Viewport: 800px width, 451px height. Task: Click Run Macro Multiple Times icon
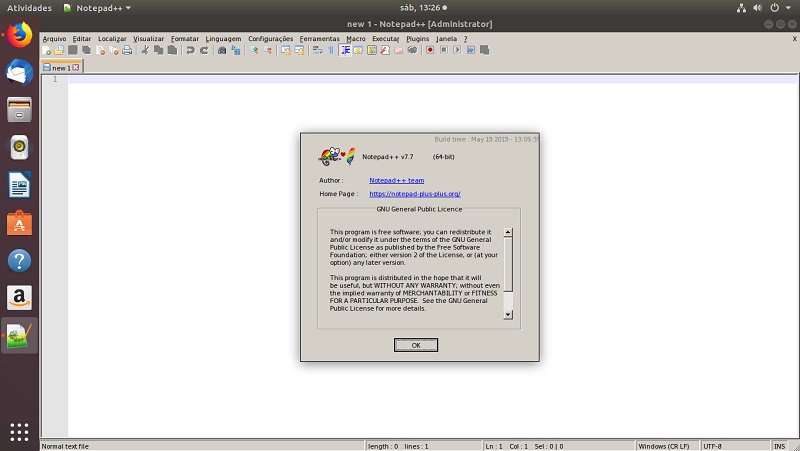tap(471, 50)
